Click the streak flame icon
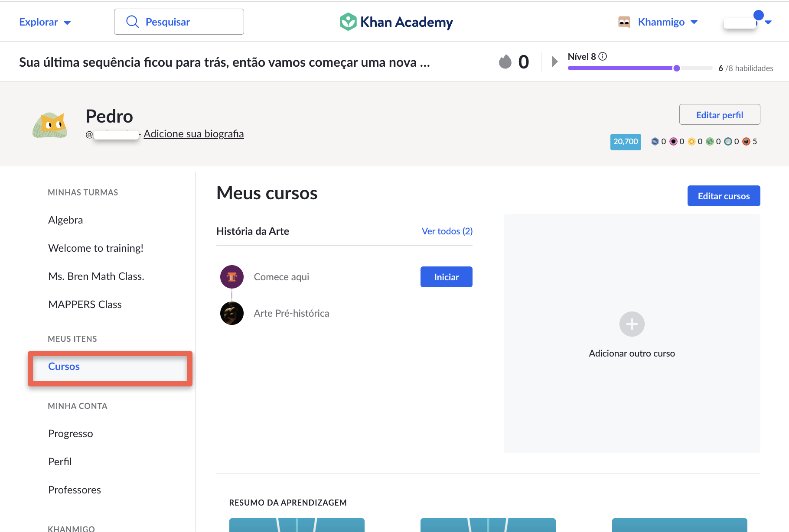This screenshot has height=532, width=789. 505,62
